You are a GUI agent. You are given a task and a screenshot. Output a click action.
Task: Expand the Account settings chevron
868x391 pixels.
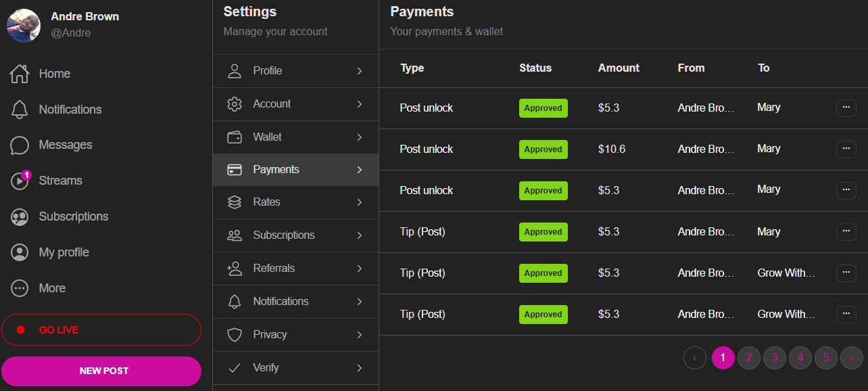[360, 104]
